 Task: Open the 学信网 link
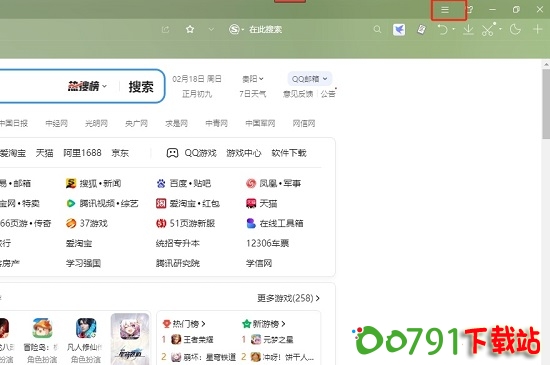tap(259, 263)
